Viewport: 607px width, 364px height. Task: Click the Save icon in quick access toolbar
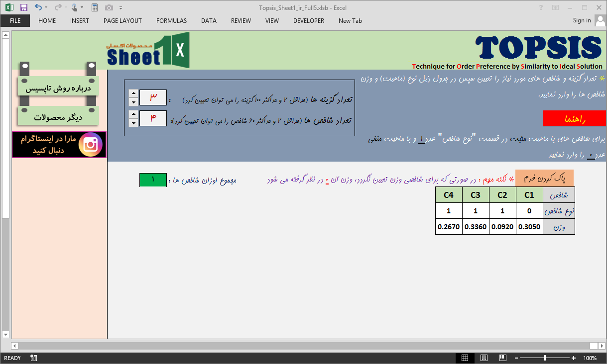click(24, 7)
